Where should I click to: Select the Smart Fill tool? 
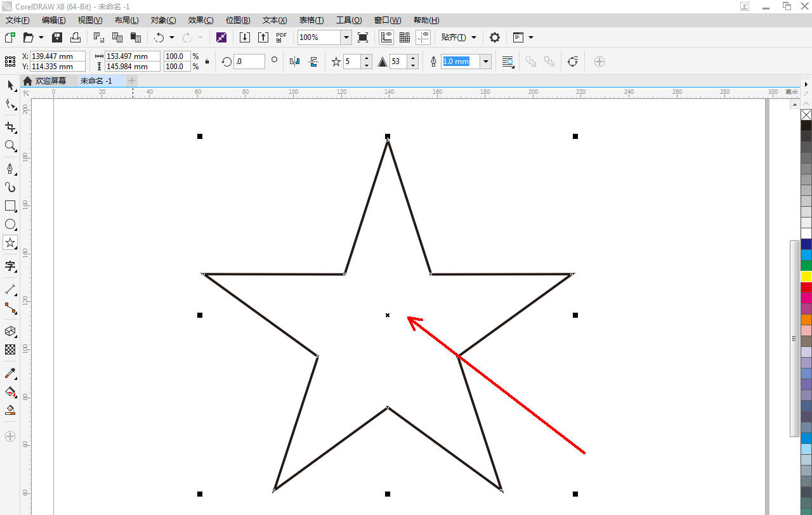pos(10,410)
